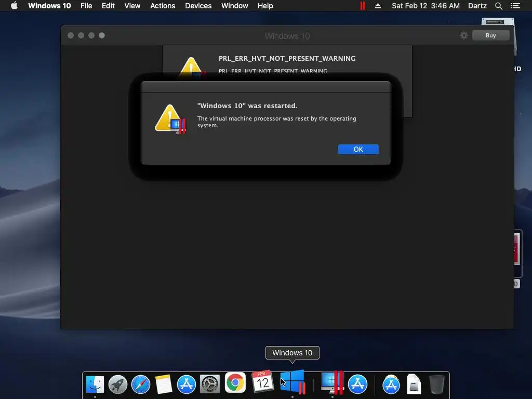The height and width of the screenshot is (399, 532).
Task: Open the App Store icon right of Parallels Desktop
Action: tap(357, 384)
